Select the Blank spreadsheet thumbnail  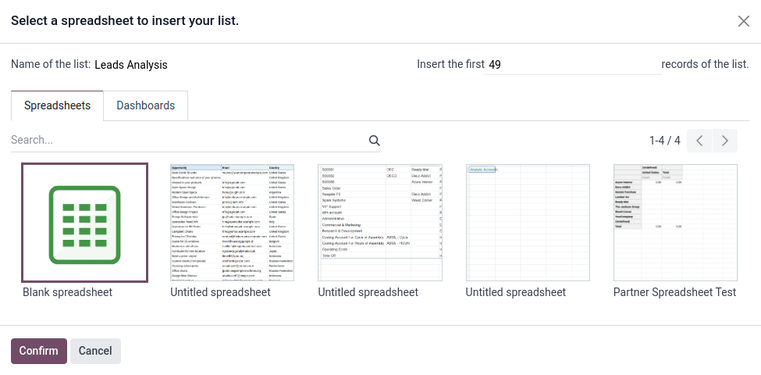click(x=84, y=223)
